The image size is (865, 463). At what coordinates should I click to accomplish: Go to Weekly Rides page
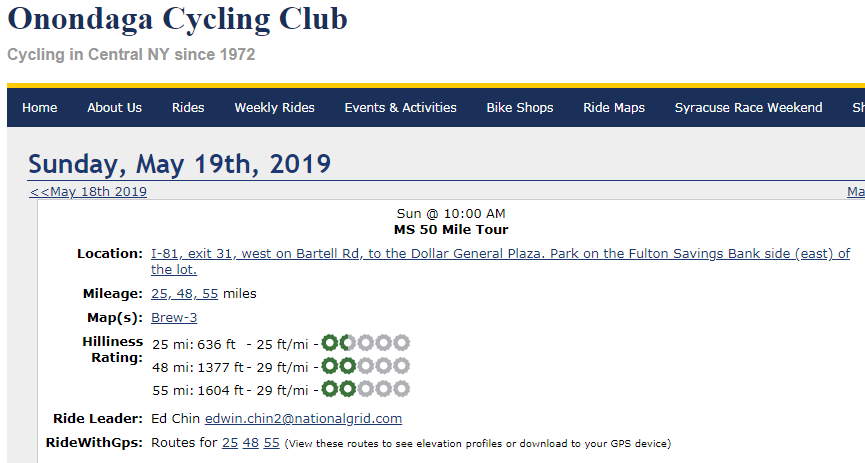tap(274, 107)
